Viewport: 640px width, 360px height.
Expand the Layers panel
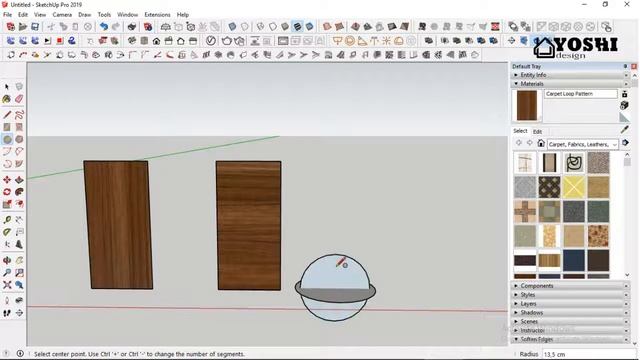coord(570,304)
